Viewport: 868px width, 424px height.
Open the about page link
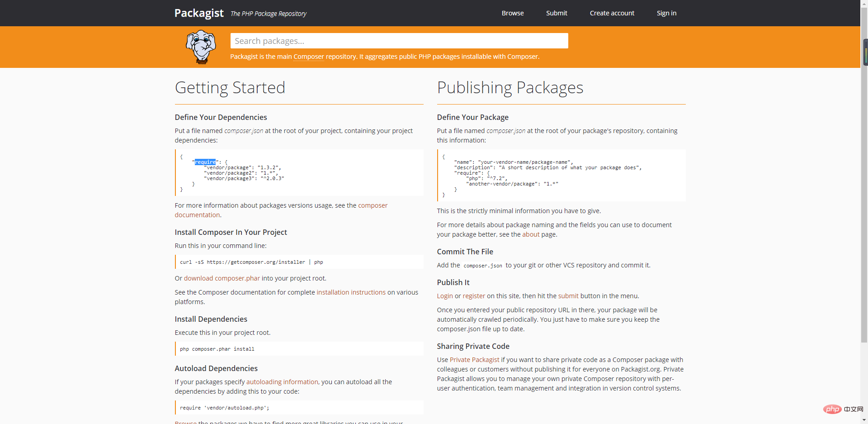(x=531, y=234)
